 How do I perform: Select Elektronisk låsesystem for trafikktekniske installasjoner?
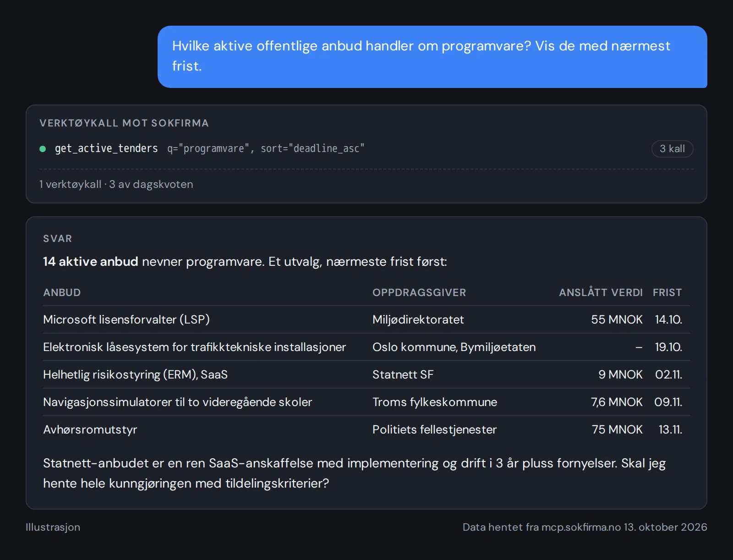194,347
